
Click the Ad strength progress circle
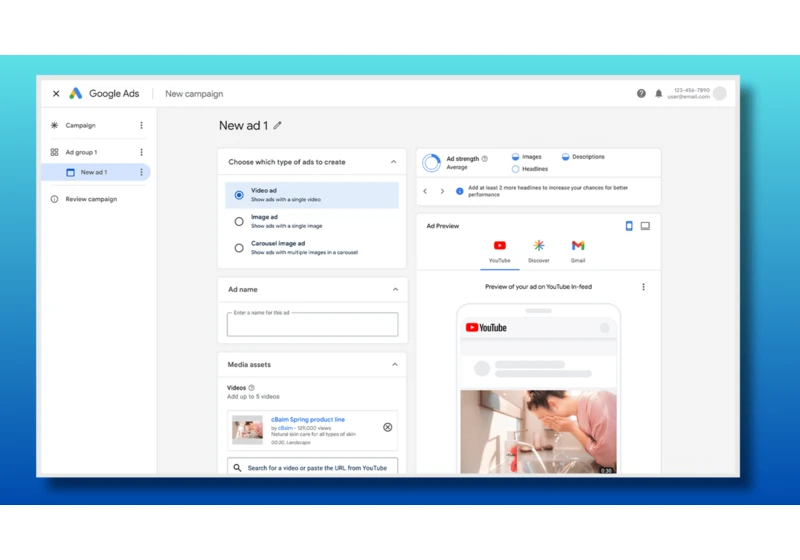tap(431, 163)
